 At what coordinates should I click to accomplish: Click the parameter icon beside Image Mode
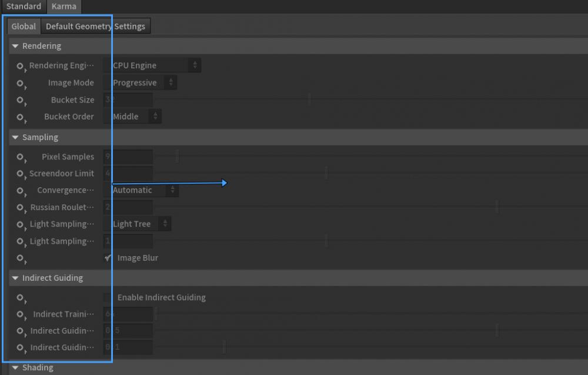[x=20, y=82]
